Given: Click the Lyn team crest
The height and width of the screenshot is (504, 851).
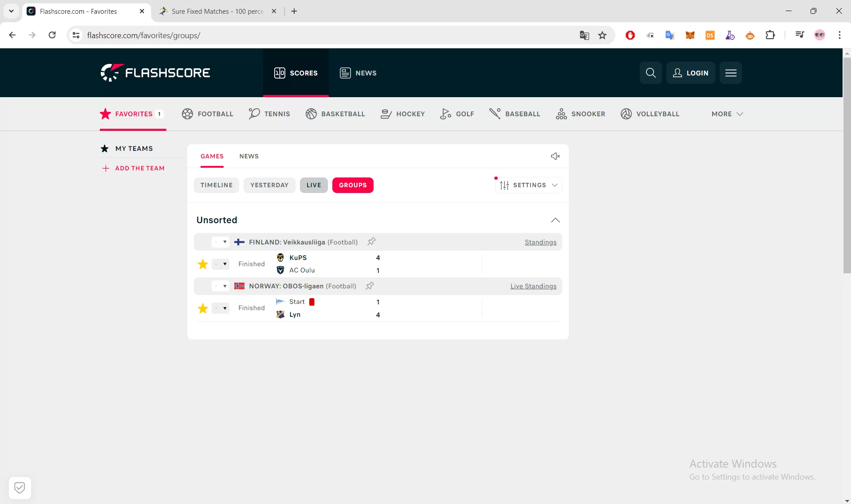Looking at the screenshot, I should [x=280, y=315].
